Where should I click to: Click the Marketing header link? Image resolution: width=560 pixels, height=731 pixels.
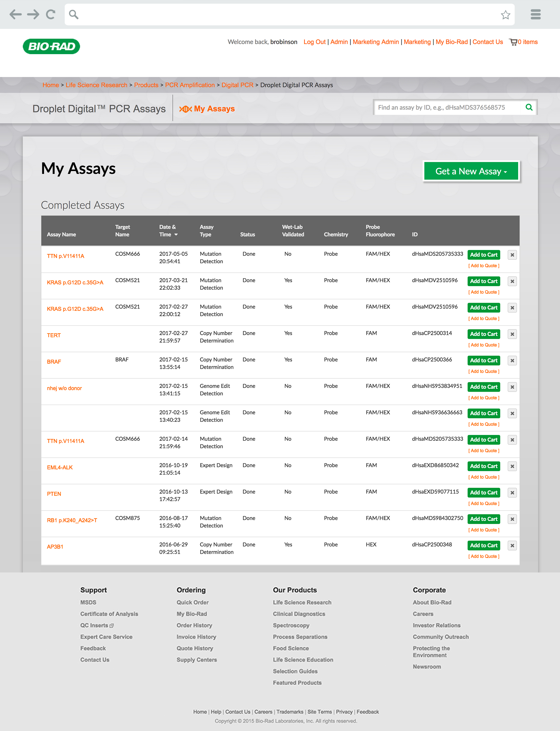point(417,42)
